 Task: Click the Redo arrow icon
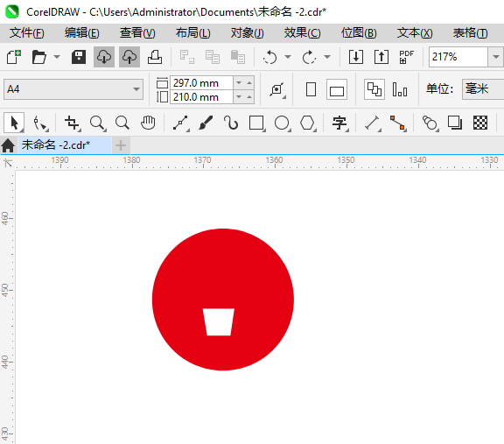309,57
